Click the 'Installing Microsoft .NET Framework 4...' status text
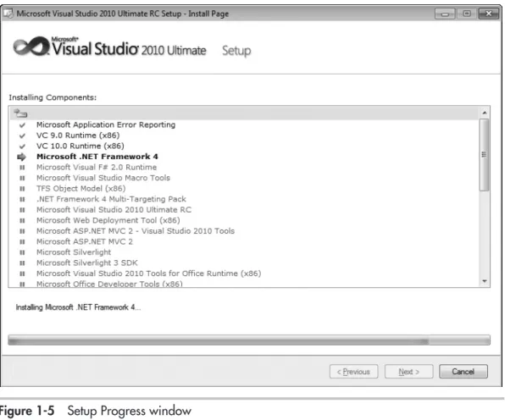 pos(78,307)
